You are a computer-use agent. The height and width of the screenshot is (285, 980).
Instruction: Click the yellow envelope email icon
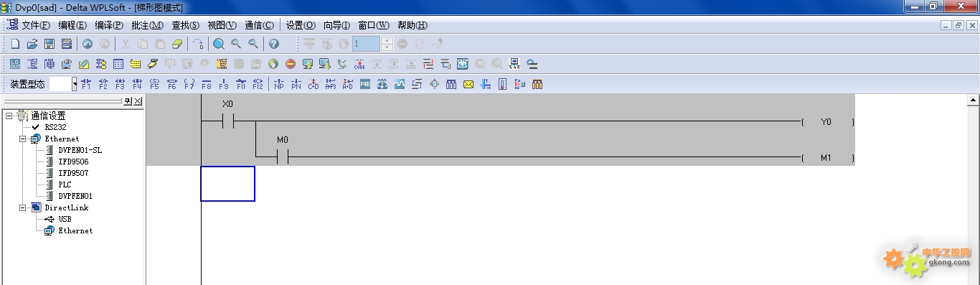coord(468,84)
